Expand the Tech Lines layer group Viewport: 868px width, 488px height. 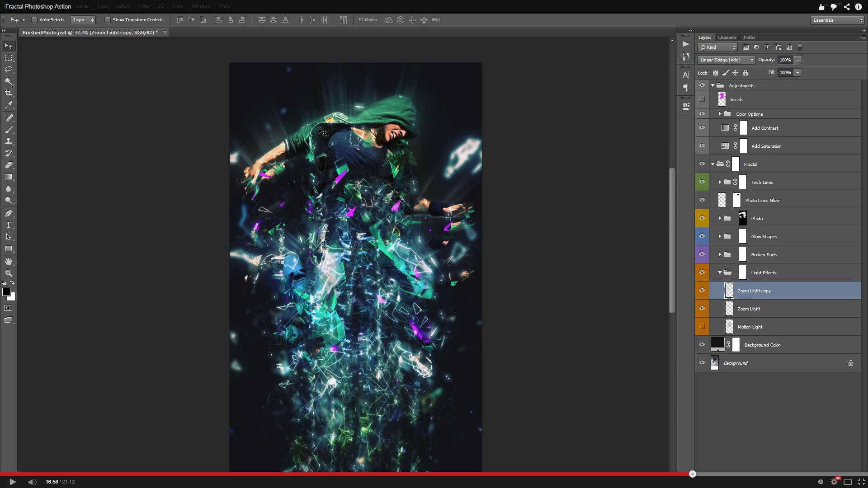tap(720, 182)
